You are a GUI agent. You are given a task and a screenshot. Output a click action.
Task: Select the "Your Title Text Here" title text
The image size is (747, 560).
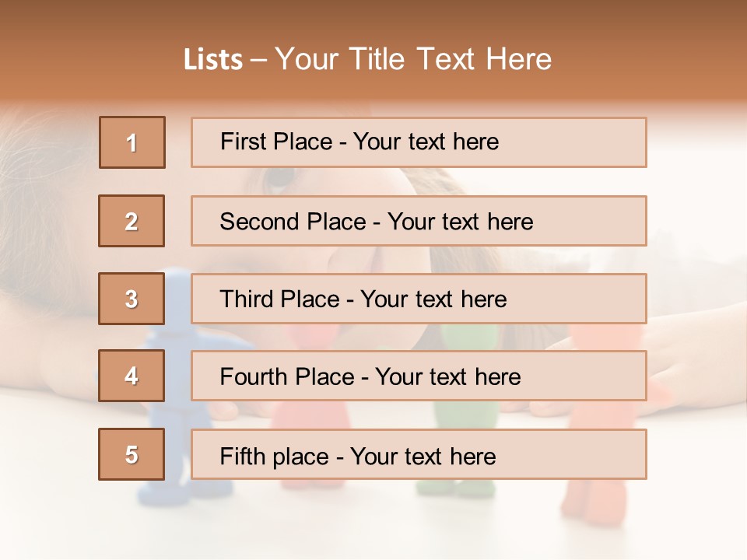pyautogui.click(x=413, y=59)
